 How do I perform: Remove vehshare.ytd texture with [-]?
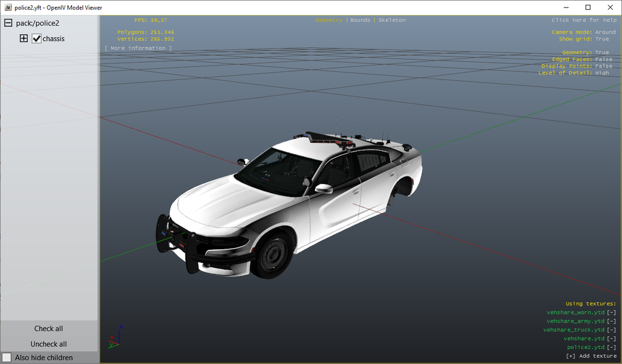click(611, 339)
